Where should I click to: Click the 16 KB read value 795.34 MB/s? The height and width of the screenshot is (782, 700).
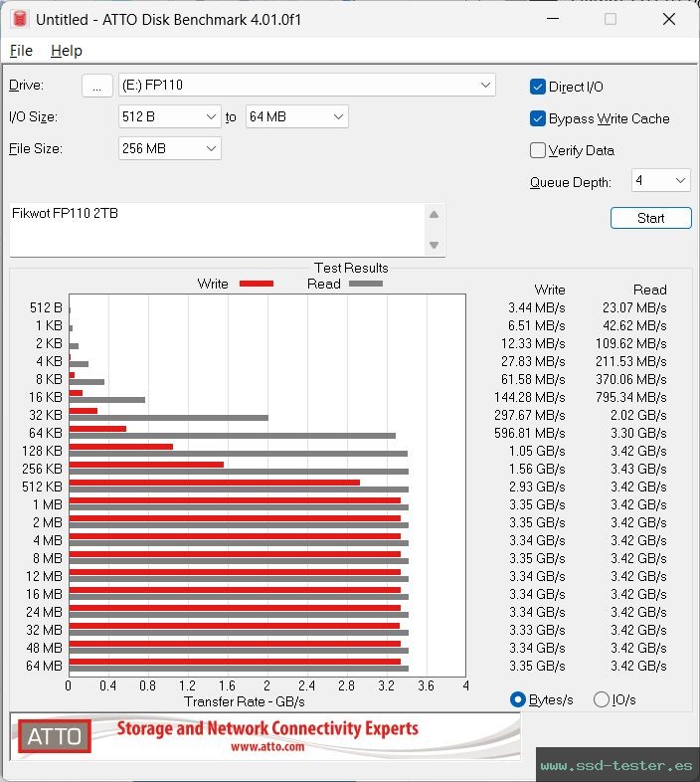(x=630, y=397)
